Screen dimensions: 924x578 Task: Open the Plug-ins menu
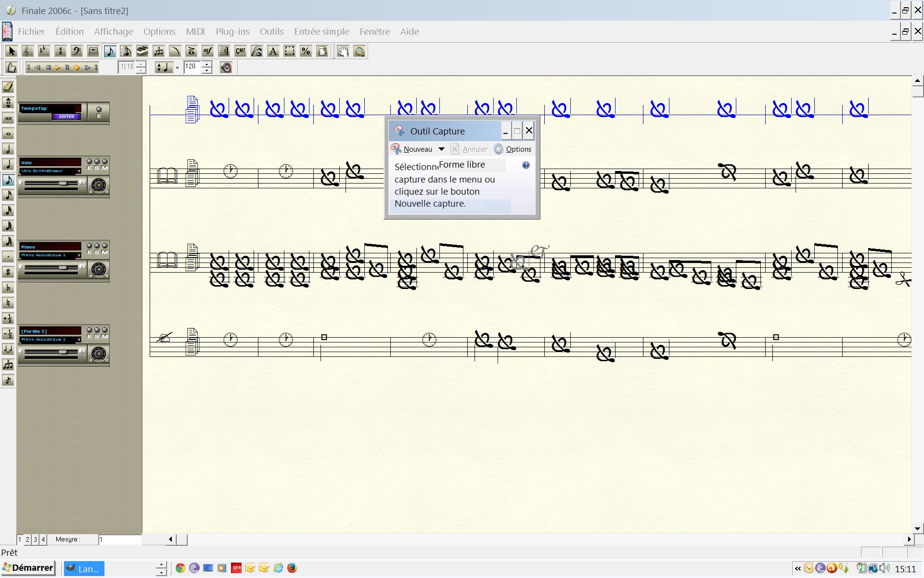[232, 31]
